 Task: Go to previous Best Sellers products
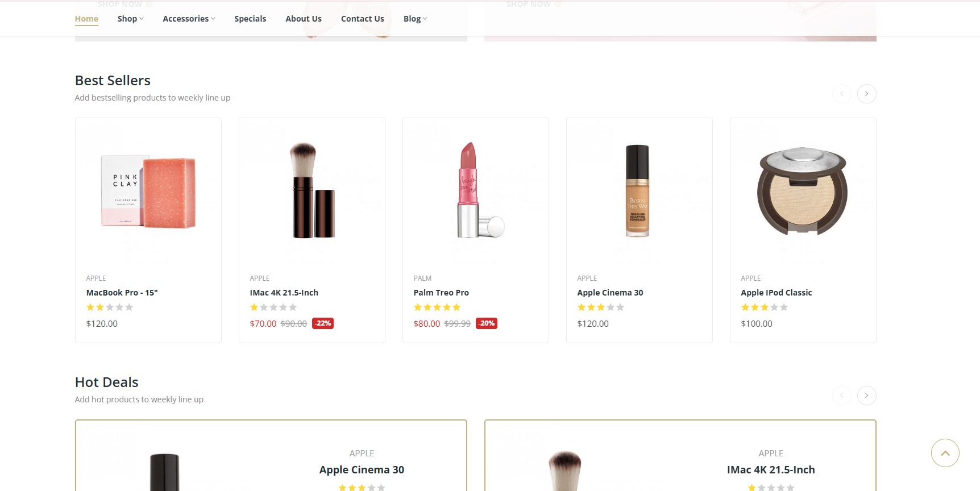click(842, 94)
